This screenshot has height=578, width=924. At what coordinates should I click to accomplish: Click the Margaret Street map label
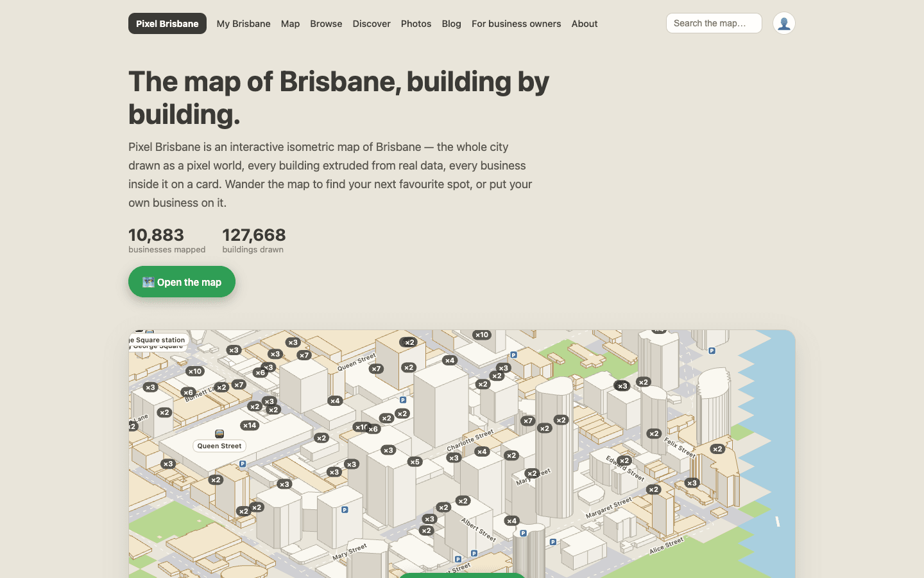(608, 507)
